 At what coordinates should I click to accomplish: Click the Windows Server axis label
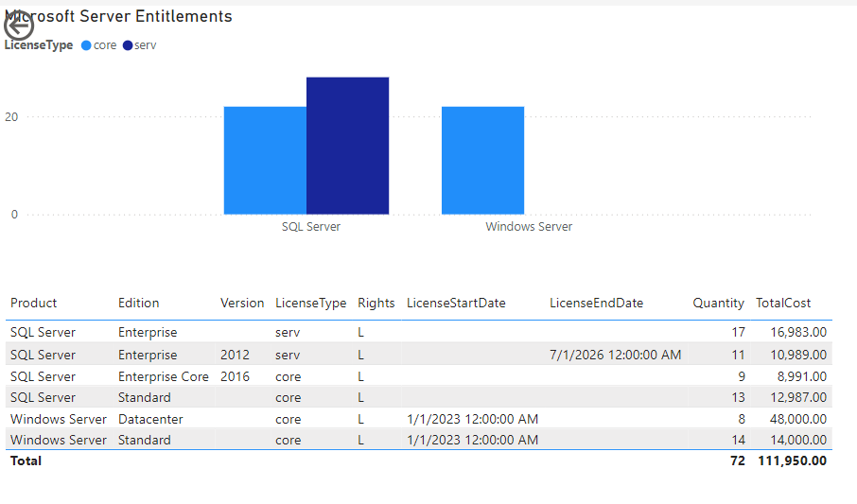[x=529, y=227]
